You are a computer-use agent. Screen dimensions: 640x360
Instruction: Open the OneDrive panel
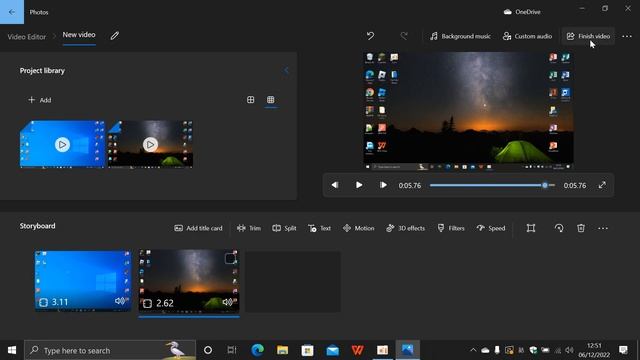pos(522,12)
